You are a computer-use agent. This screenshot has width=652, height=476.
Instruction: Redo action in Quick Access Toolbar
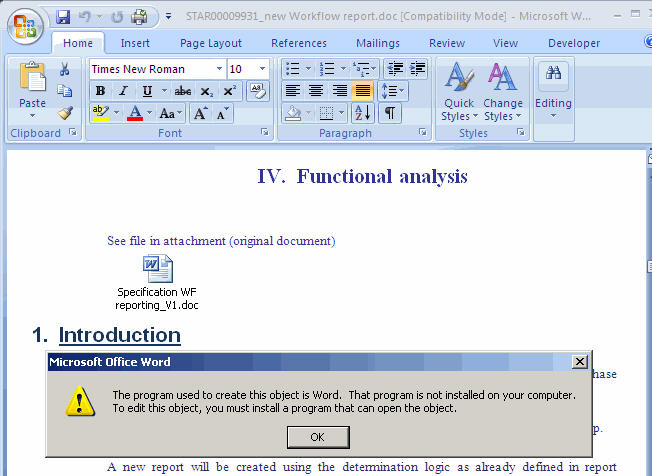[117, 17]
